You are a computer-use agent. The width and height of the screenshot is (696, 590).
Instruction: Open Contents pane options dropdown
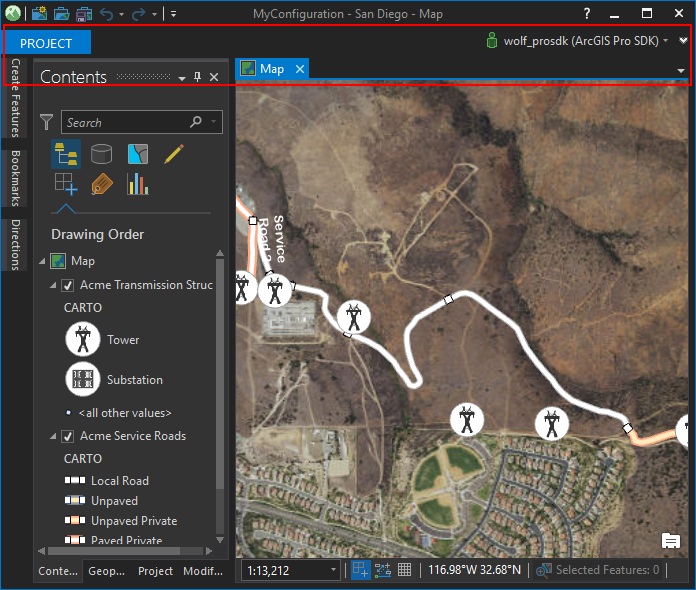[x=182, y=78]
